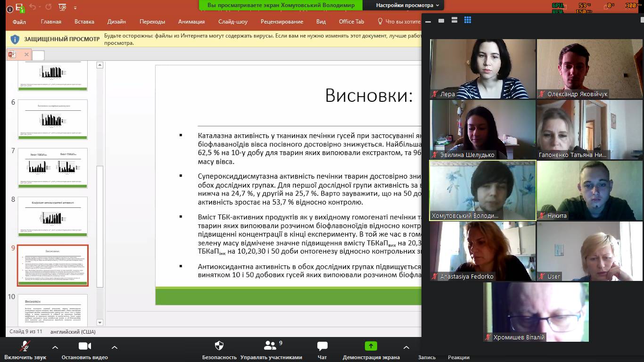
Task: Open the Дизайн ribbon tab
Action: point(116,22)
